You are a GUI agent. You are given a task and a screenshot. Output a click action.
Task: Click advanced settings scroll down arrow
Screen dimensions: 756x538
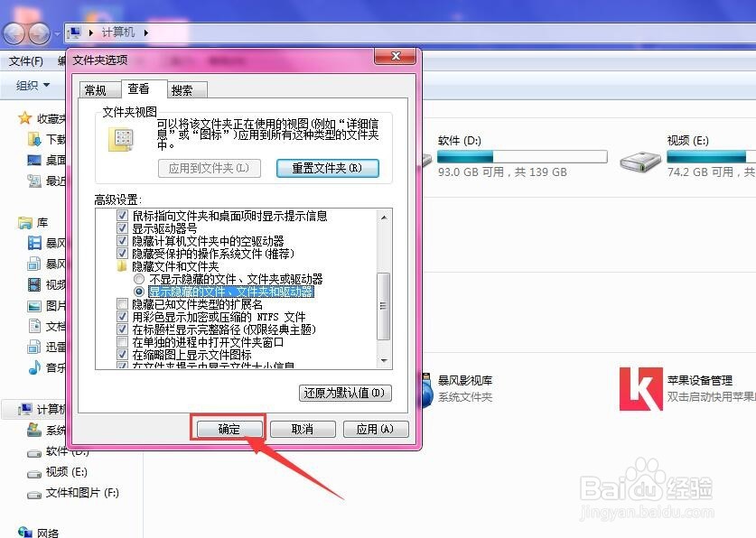(x=384, y=360)
